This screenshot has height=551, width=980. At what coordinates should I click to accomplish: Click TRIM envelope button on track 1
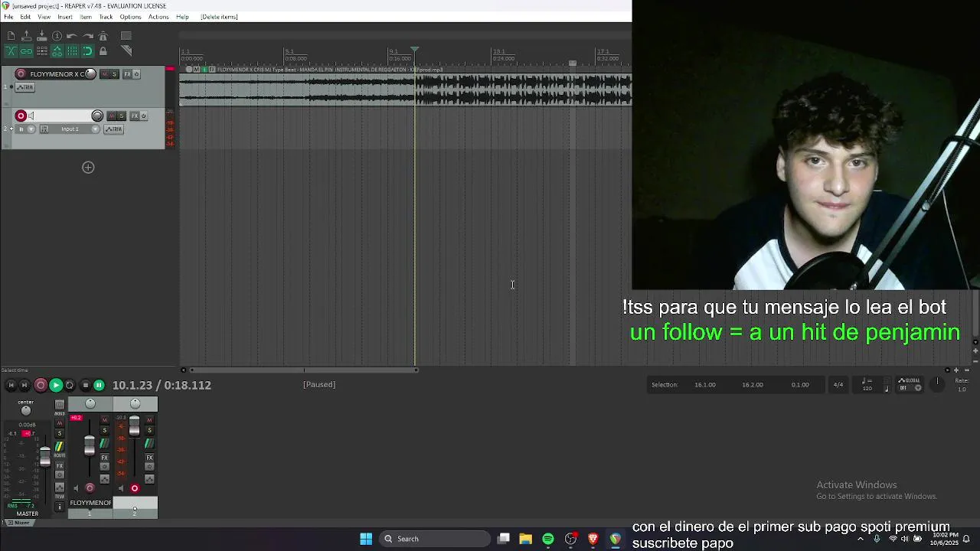pyautogui.click(x=24, y=87)
